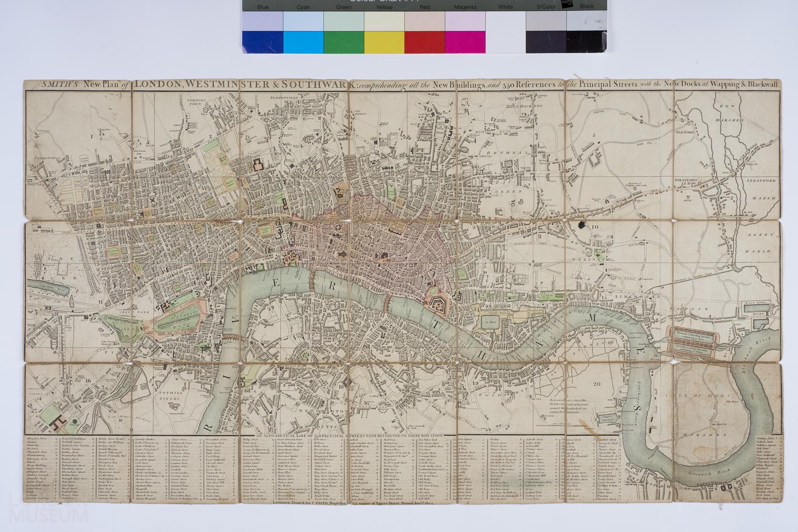Click the dark blue swatch on colour chart
Viewport: 798px width, 532px height.
click(263, 42)
